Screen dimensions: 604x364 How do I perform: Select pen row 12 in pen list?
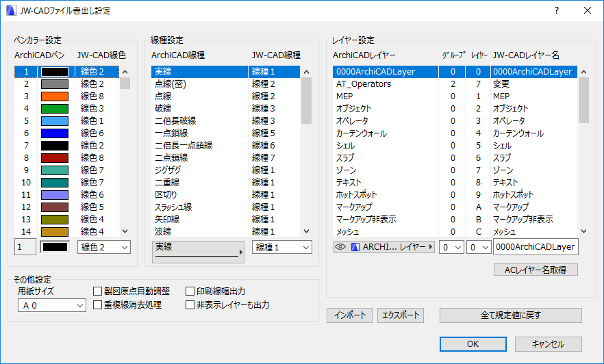pyautogui.click(x=66, y=207)
